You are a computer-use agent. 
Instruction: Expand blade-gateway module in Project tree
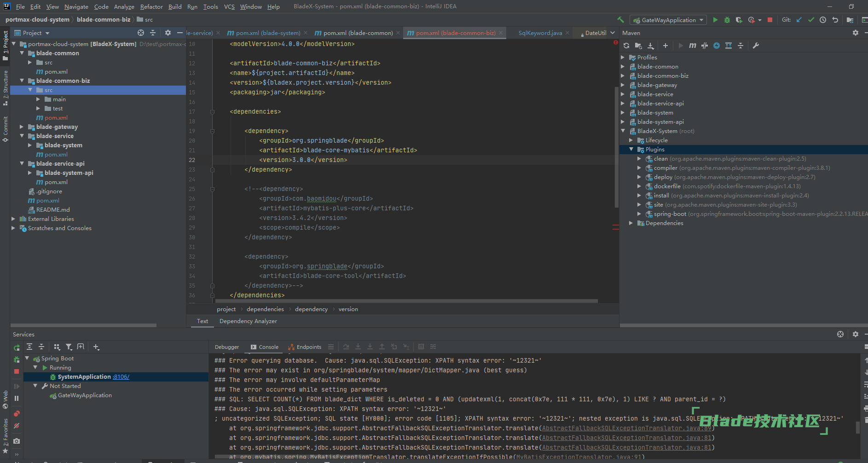pos(22,127)
